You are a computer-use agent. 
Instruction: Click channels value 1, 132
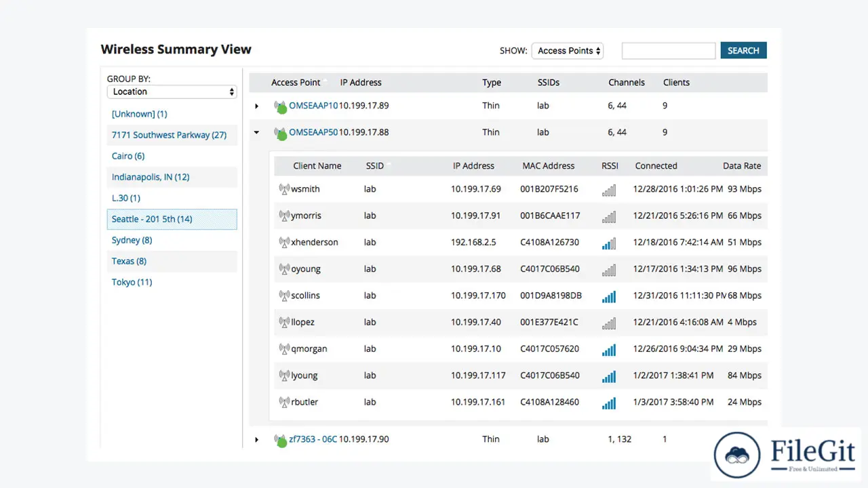click(x=620, y=439)
